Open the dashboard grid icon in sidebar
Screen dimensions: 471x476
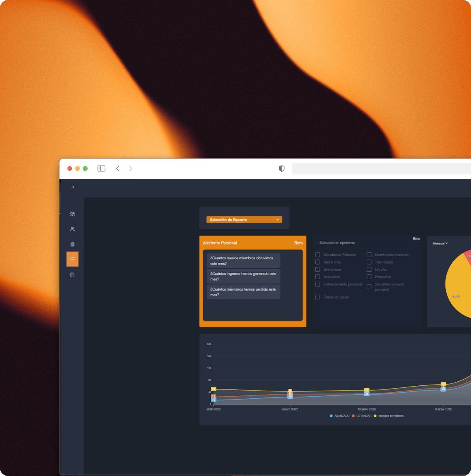(x=72, y=214)
